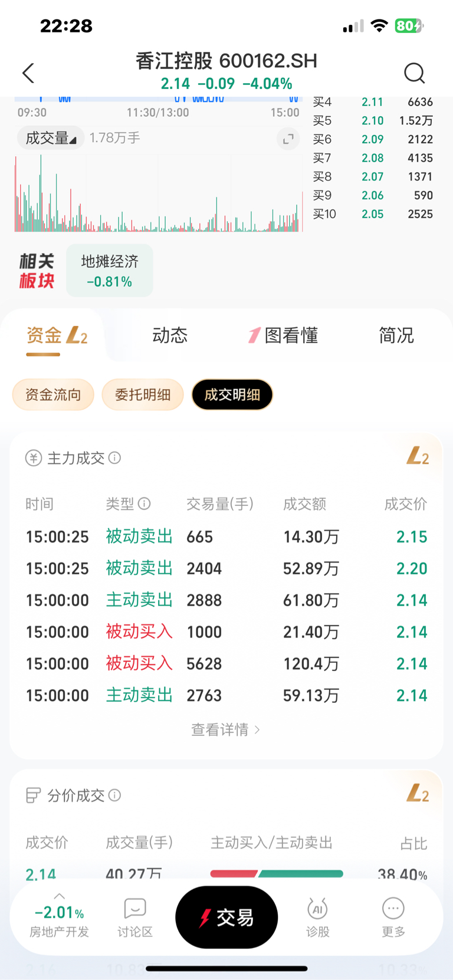Tap the 1.78万手 volume value

115,138
